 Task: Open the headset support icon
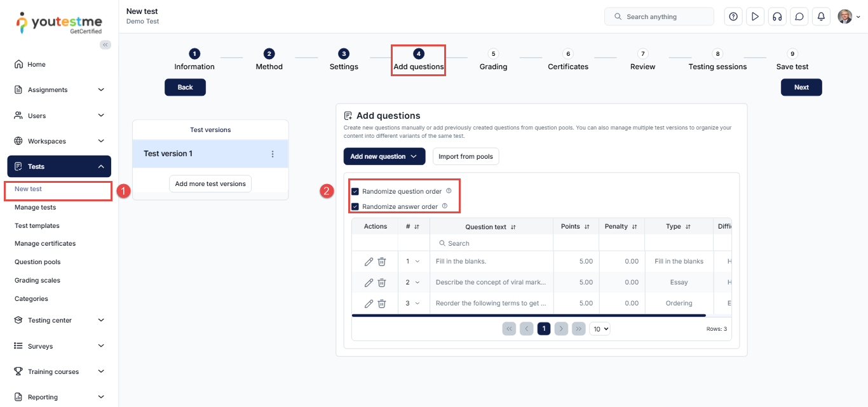[x=776, y=17]
